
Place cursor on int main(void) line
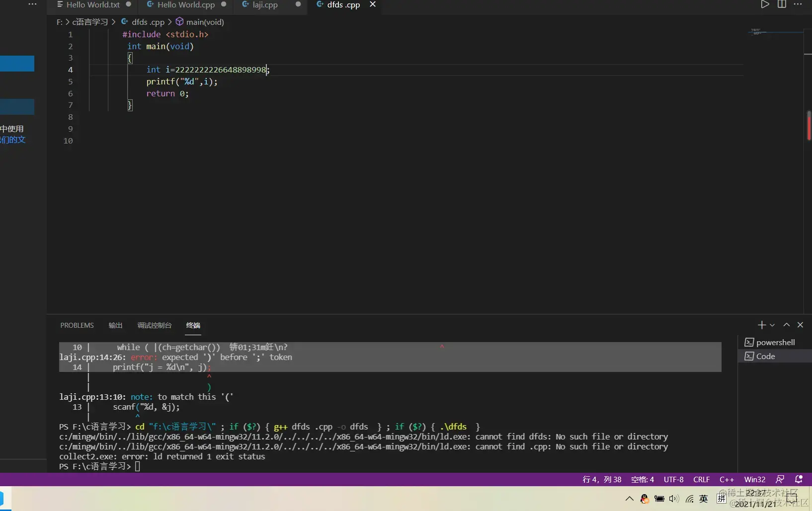[x=161, y=46]
